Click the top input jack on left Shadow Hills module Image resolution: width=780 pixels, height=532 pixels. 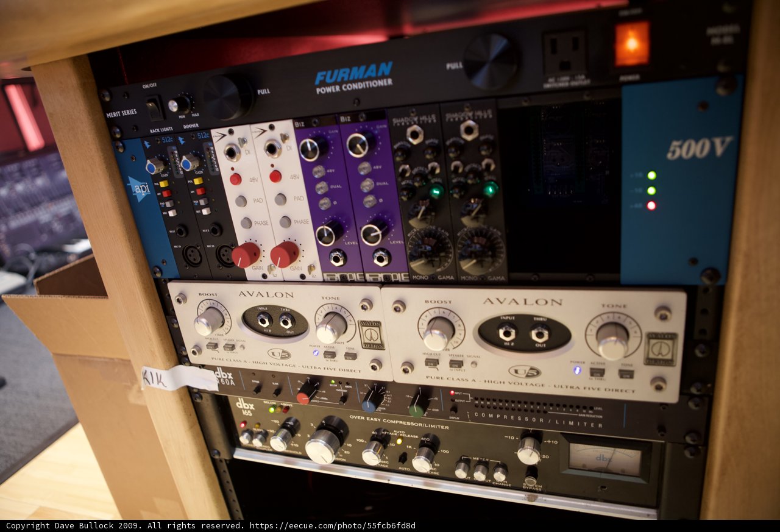click(x=415, y=135)
